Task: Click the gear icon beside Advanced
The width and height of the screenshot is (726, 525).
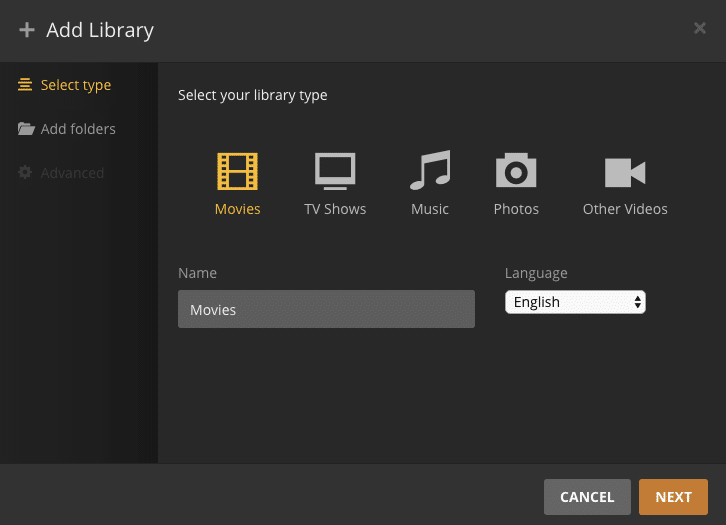Action: (x=26, y=173)
